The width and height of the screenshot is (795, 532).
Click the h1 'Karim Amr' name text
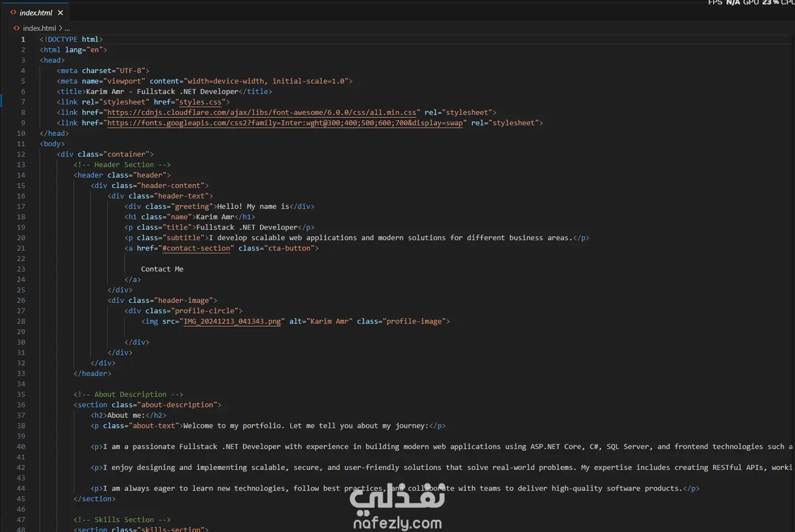pyautogui.click(x=215, y=217)
